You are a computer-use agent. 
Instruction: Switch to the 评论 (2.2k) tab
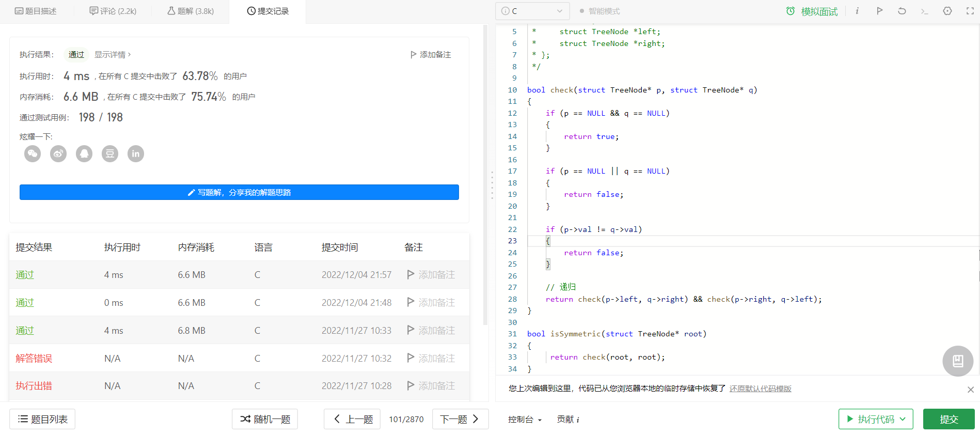[x=113, y=11]
